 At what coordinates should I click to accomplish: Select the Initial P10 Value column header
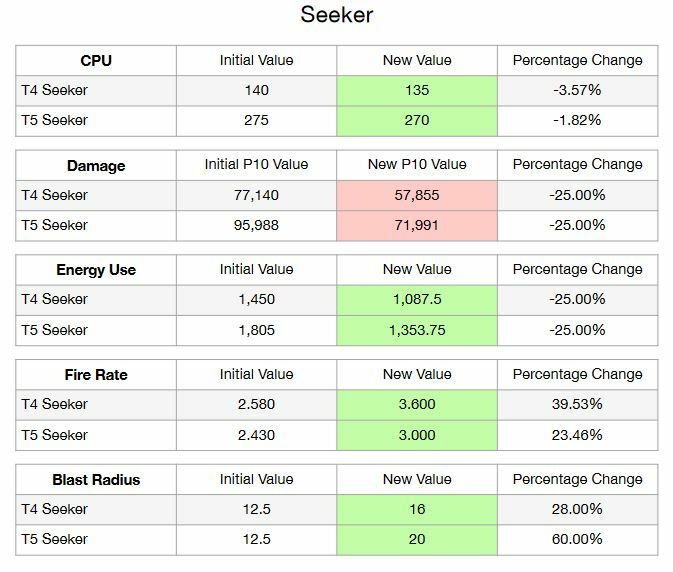[257, 165]
